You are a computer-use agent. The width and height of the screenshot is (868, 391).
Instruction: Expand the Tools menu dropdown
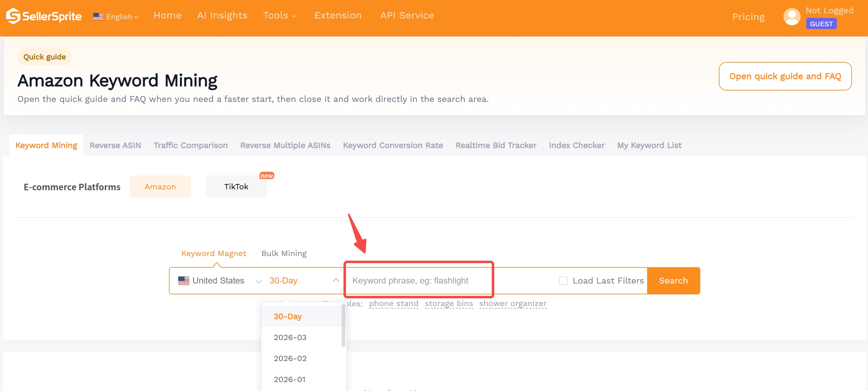[280, 15]
